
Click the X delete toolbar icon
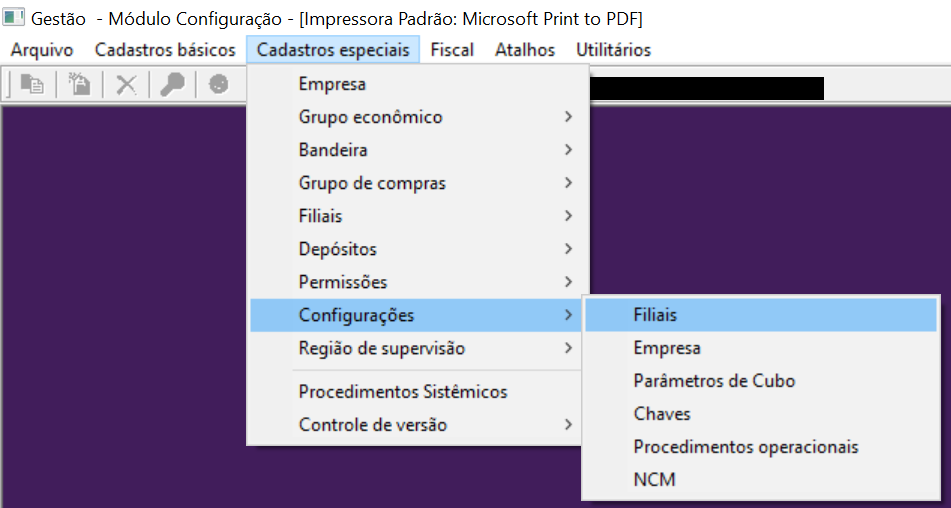click(126, 85)
